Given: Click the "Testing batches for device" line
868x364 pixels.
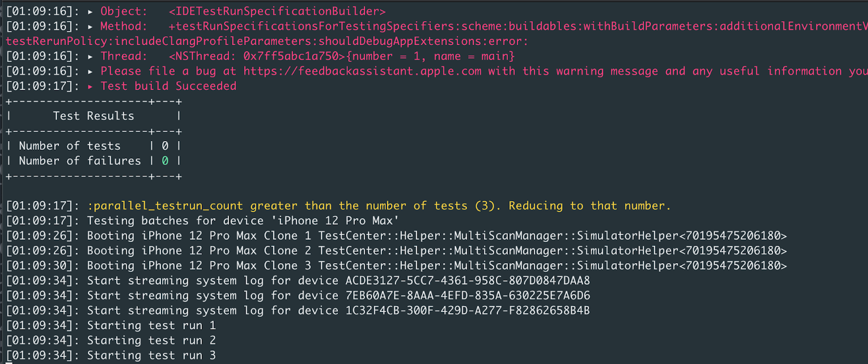Looking at the screenshot, I should tap(242, 221).
